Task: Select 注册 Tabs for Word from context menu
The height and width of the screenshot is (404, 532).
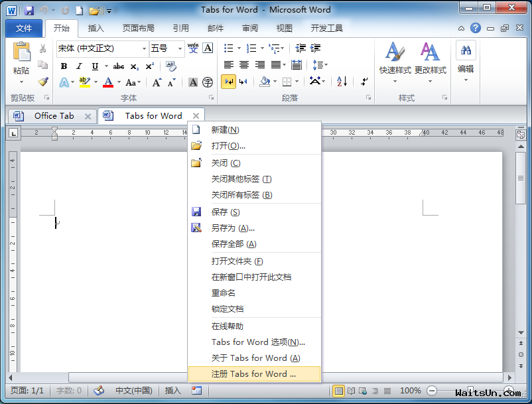Action: (253, 374)
